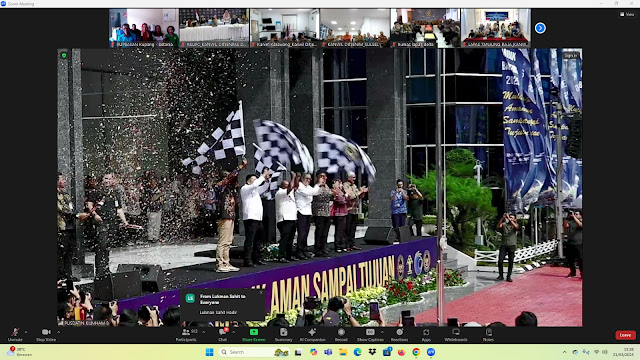Viewport: 640px width, 360px height.
Task: Launch AI Companion
Action: (312, 335)
